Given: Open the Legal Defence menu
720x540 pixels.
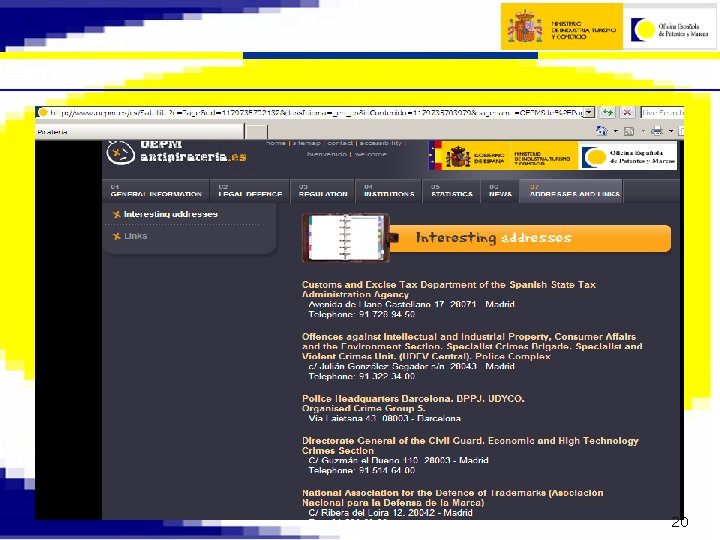Looking at the screenshot, I should pyautogui.click(x=250, y=191).
